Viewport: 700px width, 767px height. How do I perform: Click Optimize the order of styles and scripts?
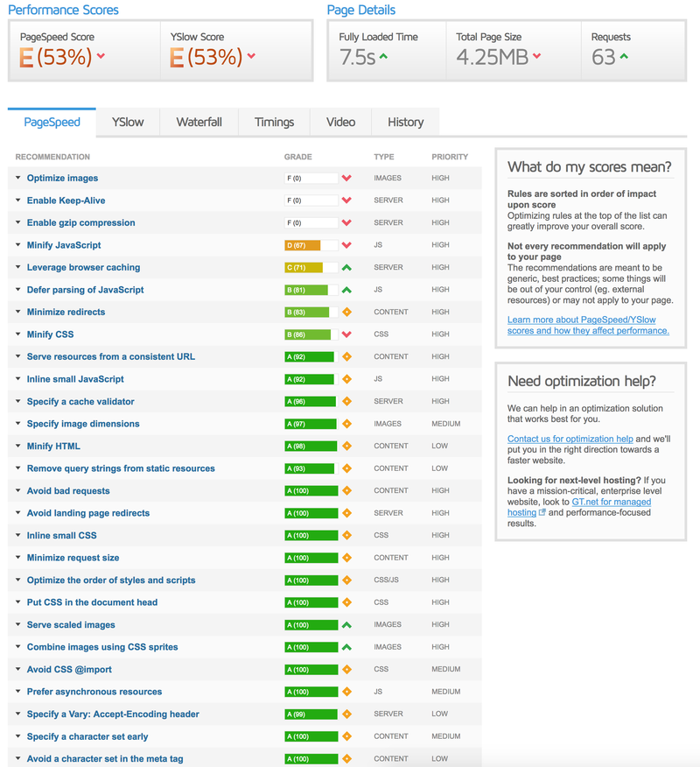click(111, 581)
